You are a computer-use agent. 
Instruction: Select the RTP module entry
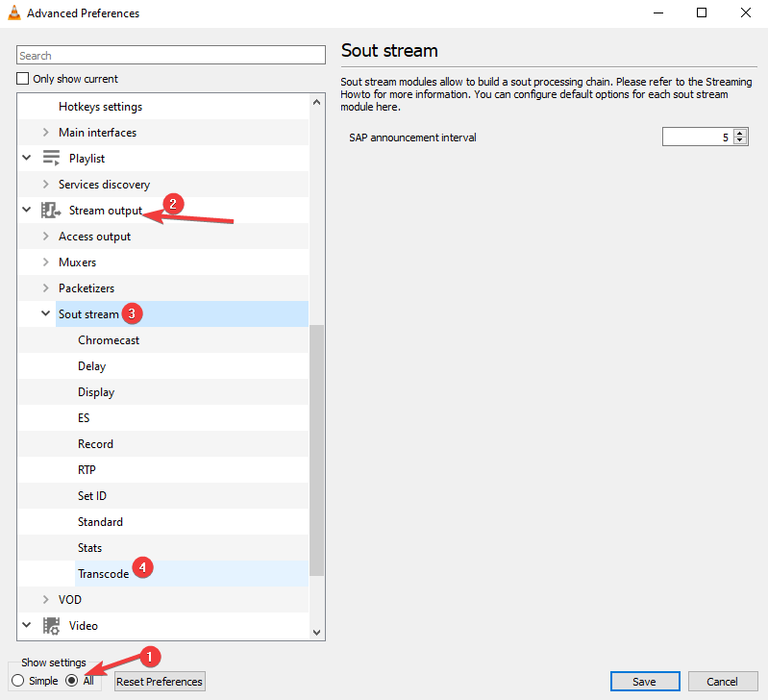click(x=87, y=470)
